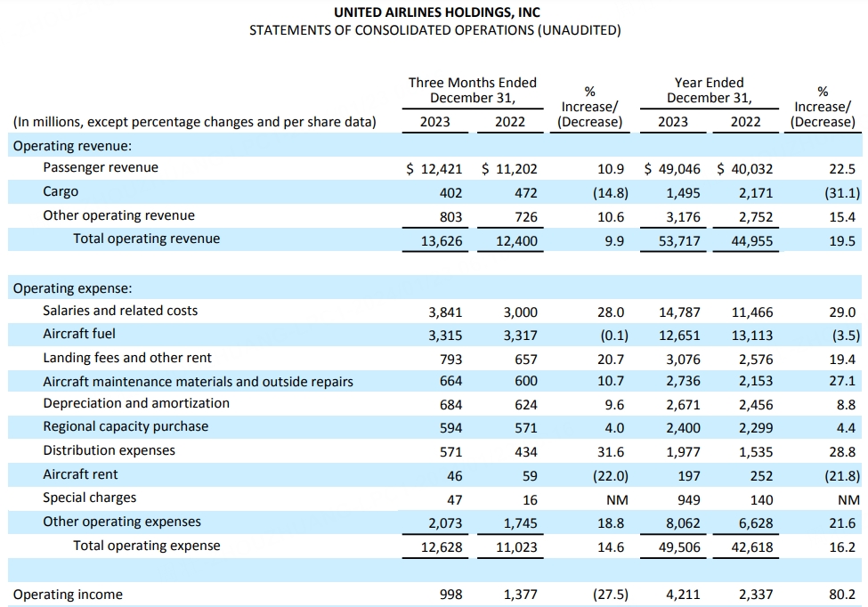Select Aircraft rent annual value '197'
Image resolution: width=868 pixels, height=607 pixels.
click(x=689, y=476)
